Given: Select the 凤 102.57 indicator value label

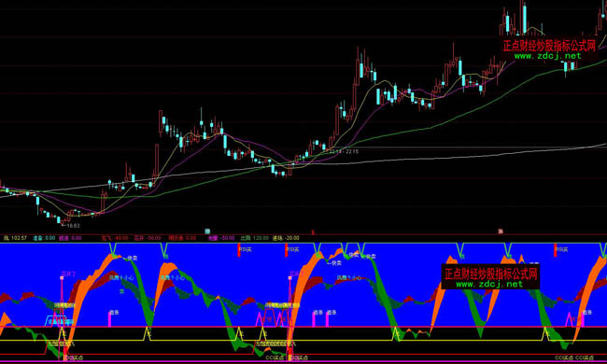Looking at the screenshot, I should pos(16,238).
